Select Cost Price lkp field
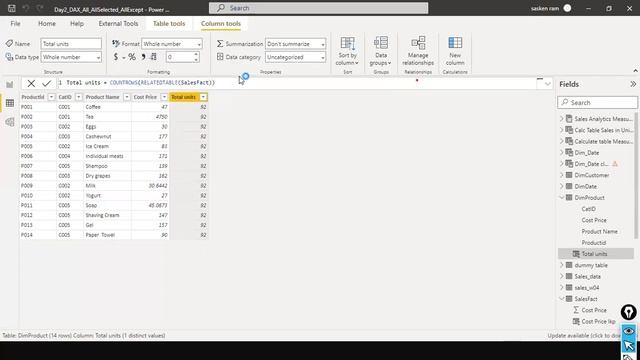This screenshot has width=640, height=360. (x=598, y=322)
